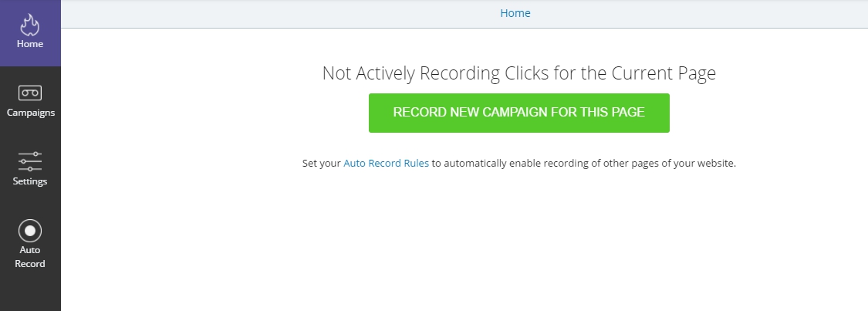This screenshot has width=868, height=311.
Task: Start recording with Record New Campaign button
Action: tap(519, 113)
